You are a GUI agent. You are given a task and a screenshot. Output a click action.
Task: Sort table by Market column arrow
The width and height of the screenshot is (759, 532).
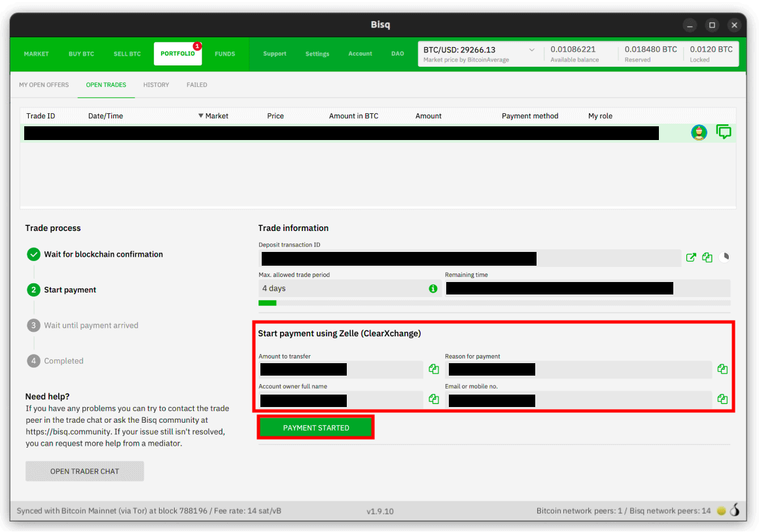pyautogui.click(x=200, y=116)
